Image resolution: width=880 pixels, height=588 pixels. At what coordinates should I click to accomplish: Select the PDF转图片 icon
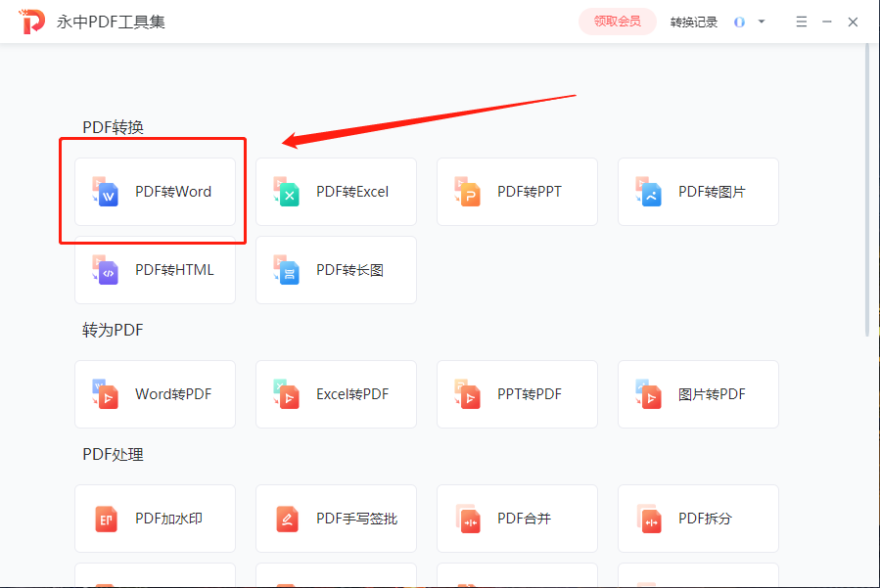[649, 192]
